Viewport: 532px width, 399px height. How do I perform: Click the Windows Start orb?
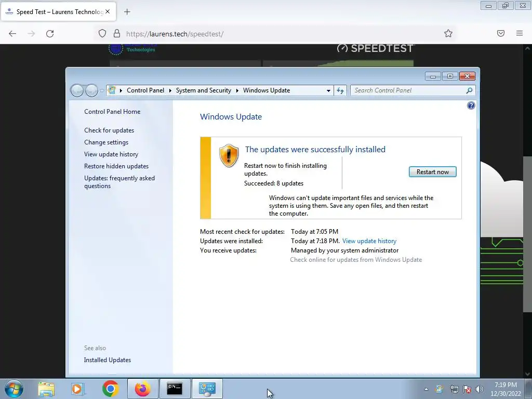[x=14, y=389]
